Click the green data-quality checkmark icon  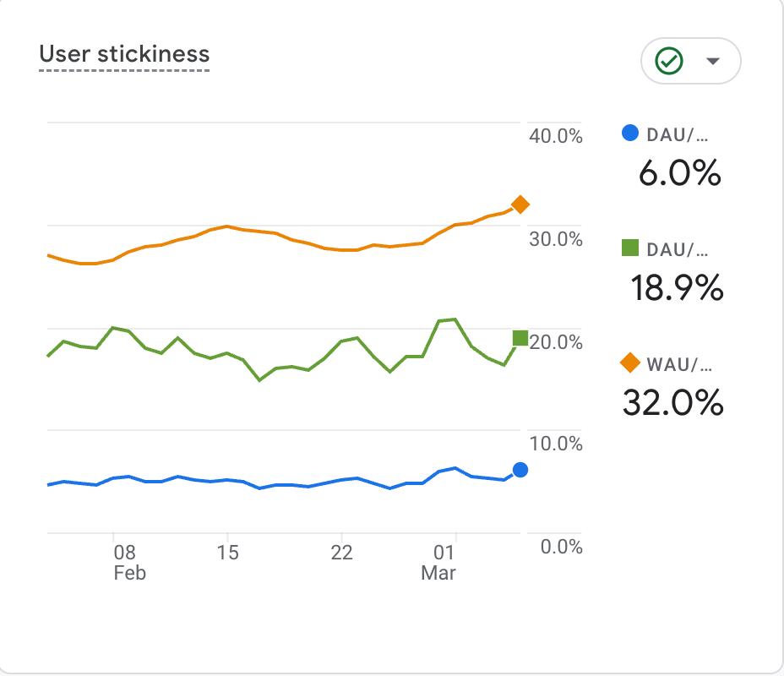[x=667, y=60]
